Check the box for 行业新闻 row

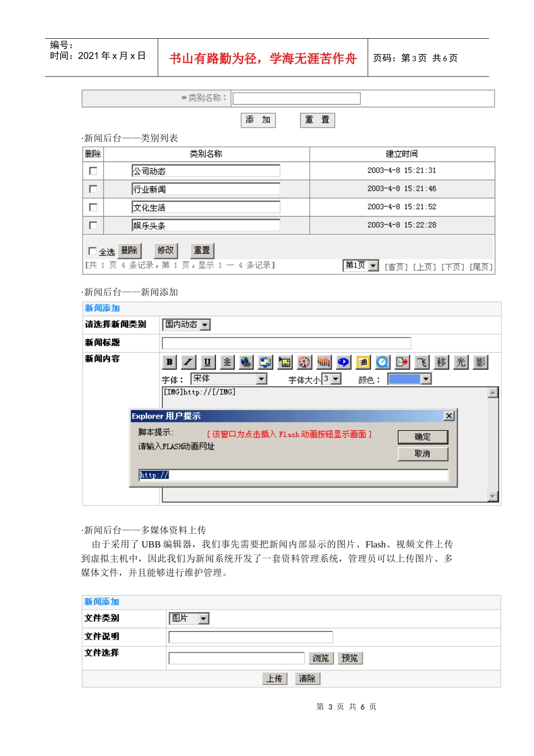point(93,189)
